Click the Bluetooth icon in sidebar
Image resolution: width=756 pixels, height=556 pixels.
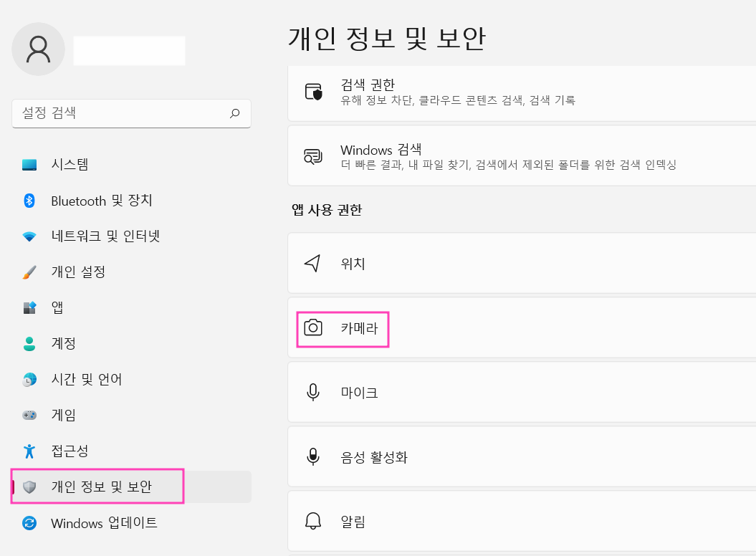(29, 201)
